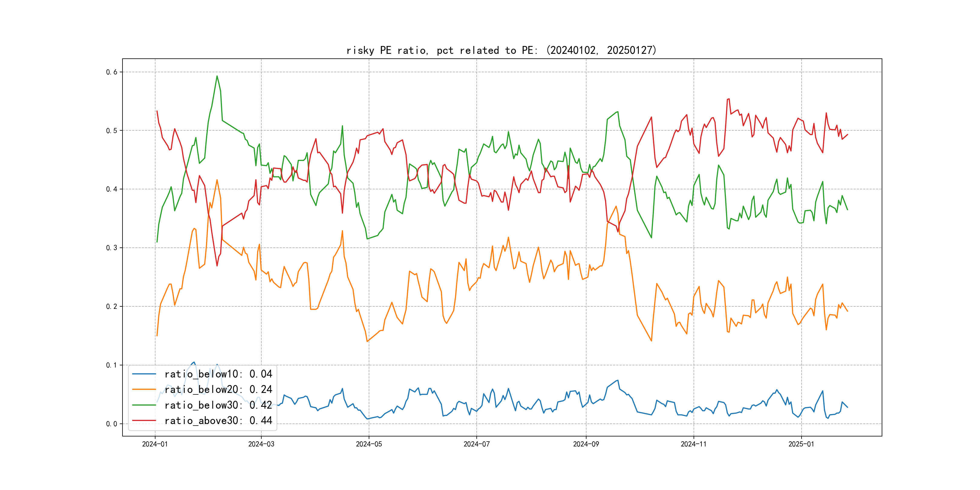
Task: Click the 2024-11 x-axis tick label
Action: 694,444
